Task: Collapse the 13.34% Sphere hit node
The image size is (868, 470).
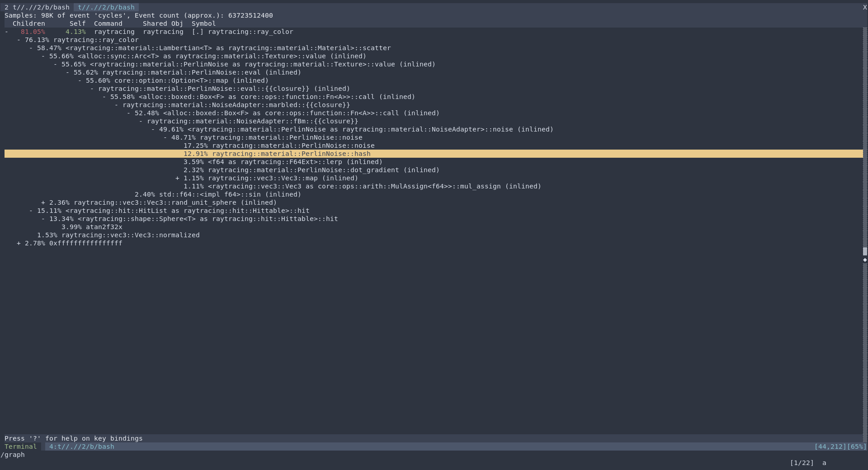Action: point(43,219)
